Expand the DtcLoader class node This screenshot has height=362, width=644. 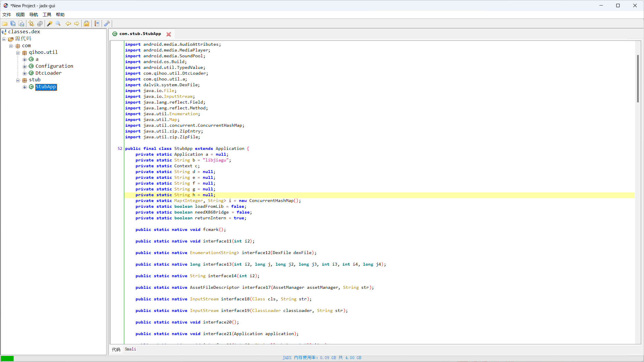tap(25, 73)
